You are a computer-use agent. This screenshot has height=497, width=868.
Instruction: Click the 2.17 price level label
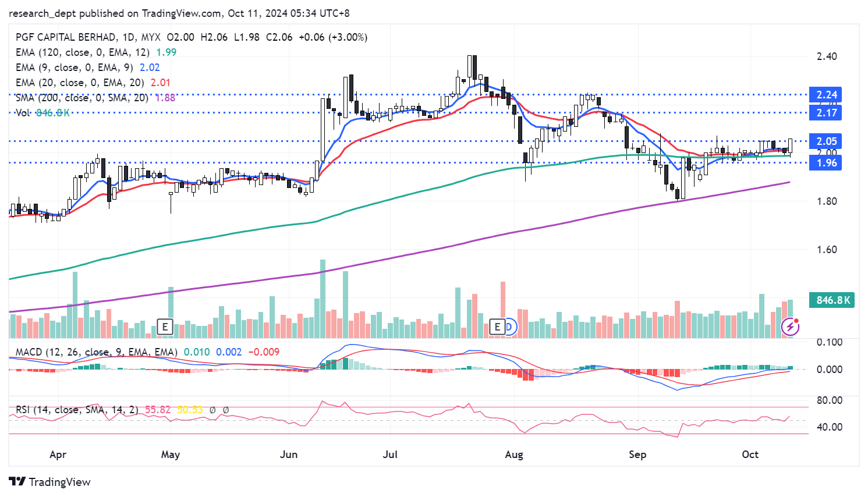[x=826, y=113]
